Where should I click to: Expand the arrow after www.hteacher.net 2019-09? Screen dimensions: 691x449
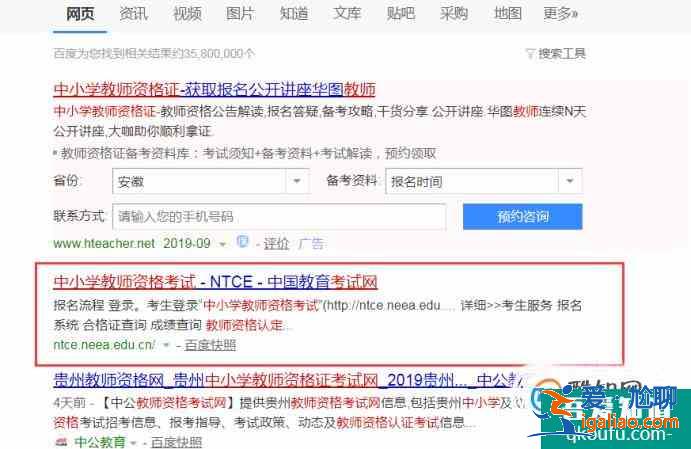[223, 244]
